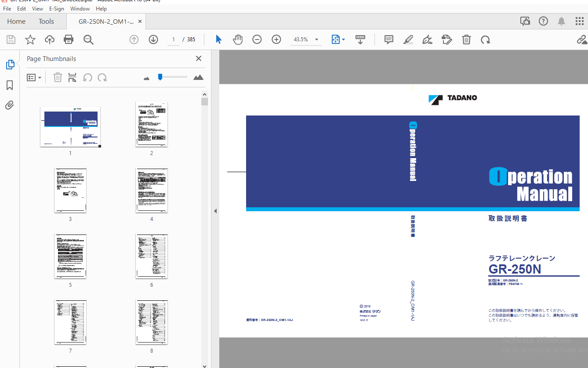Open the Bookmarks sidebar icon
This screenshot has height=368, width=588.
point(10,85)
